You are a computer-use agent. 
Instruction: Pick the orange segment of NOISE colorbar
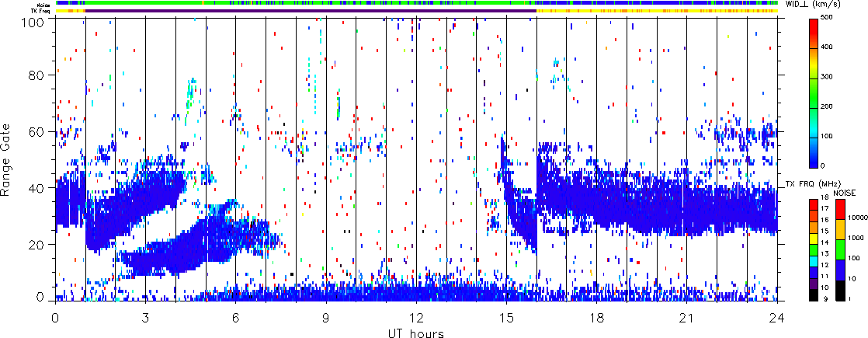pyautogui.click(x=840, y=230)
